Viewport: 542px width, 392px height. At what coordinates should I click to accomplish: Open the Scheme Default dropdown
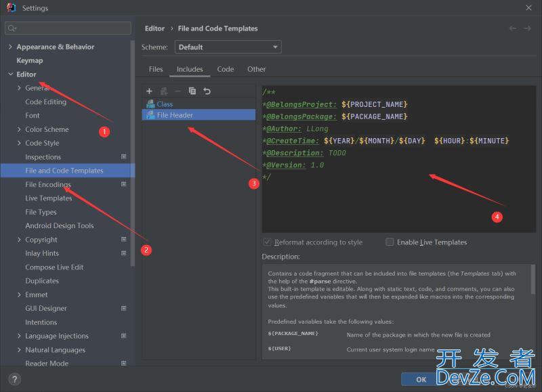click(x=228, y=47)
